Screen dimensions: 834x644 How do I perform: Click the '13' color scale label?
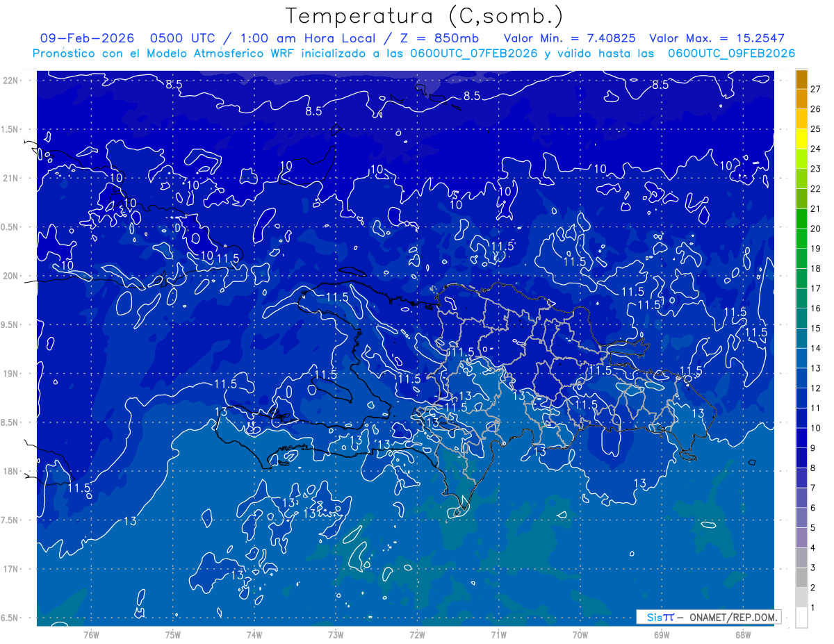(x=816, y=368)
